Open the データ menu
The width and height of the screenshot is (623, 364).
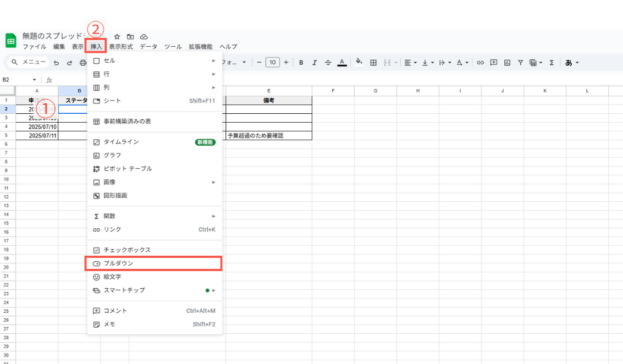[148, 47]
